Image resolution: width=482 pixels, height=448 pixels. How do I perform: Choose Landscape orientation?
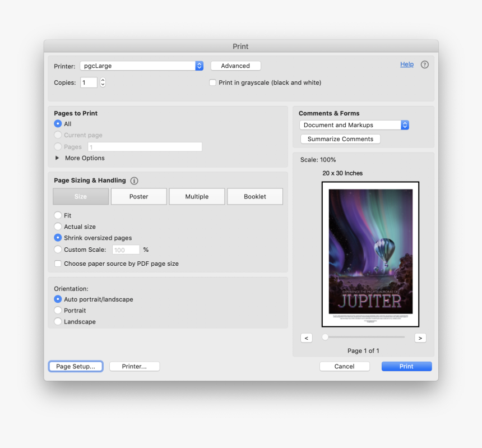tap(58, 322)
